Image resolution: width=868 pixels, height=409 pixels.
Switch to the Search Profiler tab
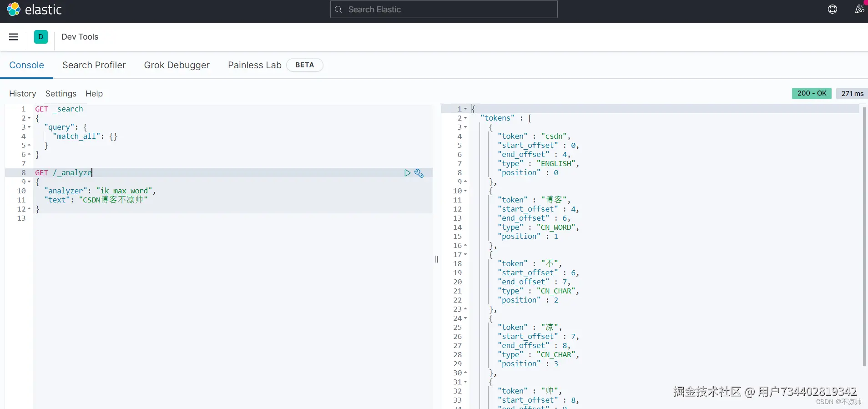pyautogui.click(x=94, y=65)
